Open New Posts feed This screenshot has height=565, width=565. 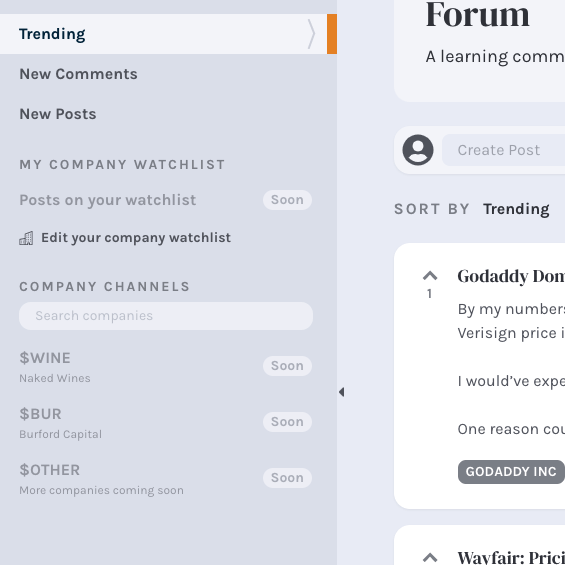[58, 114]
